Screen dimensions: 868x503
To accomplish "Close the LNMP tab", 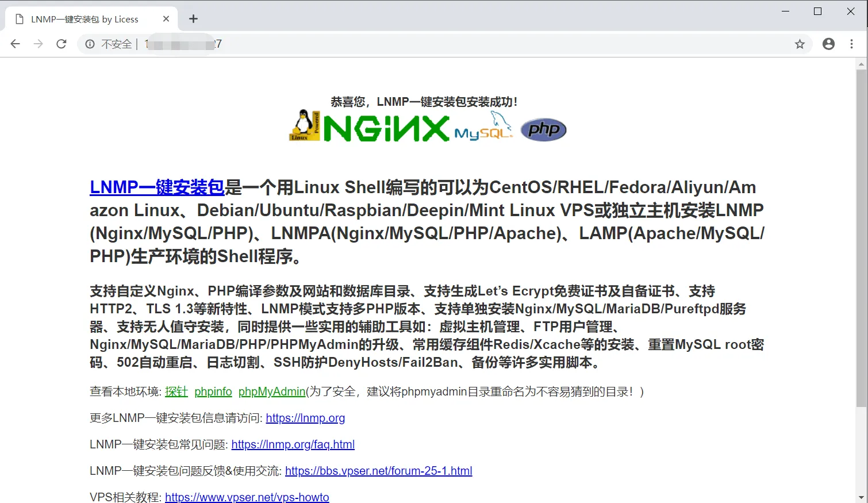I will (166, 19).
